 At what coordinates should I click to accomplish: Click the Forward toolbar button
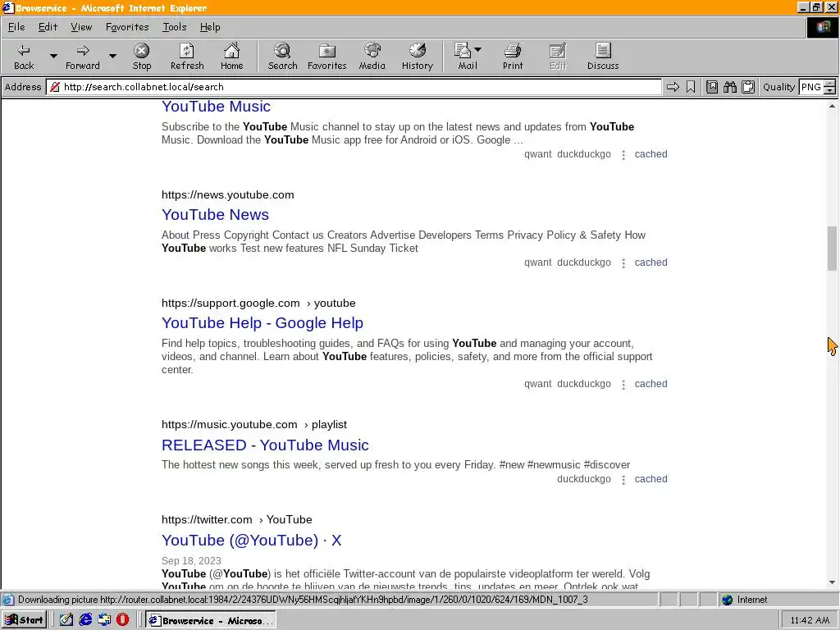(83, 57)
